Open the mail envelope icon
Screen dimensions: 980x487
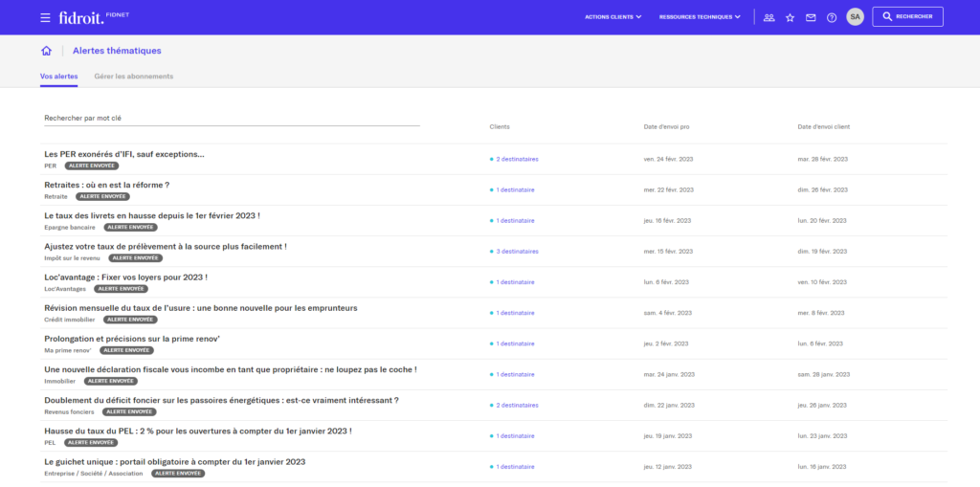(811, 17)
